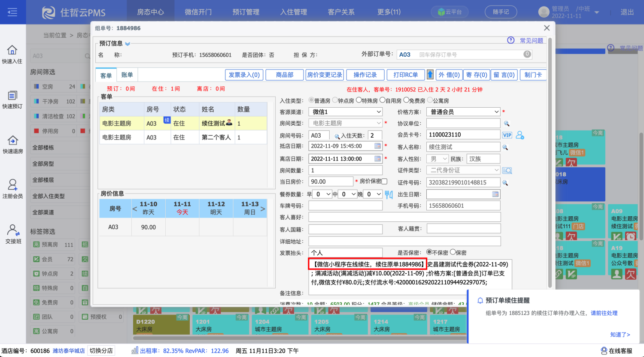Open the 价格方案 dropdown showing 普通会员

(463, 112)
